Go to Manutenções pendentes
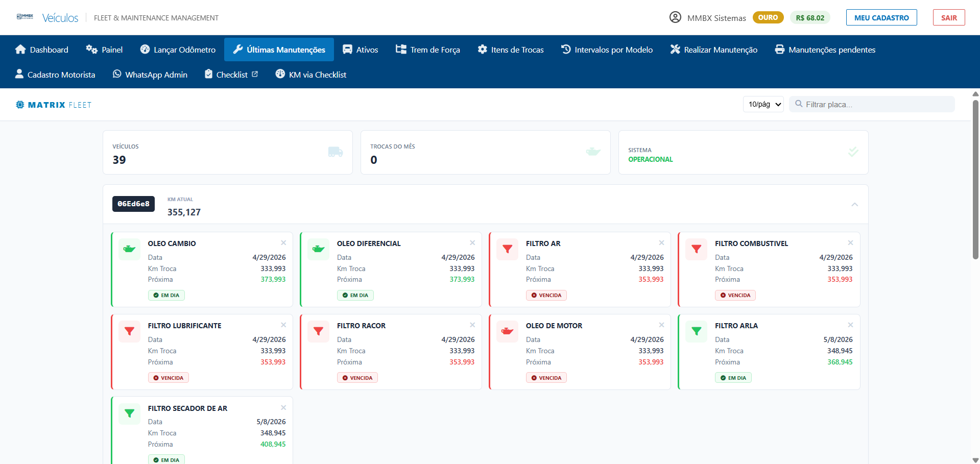The width and height of the screenshot is (980, 464). [x=825, y=50]
